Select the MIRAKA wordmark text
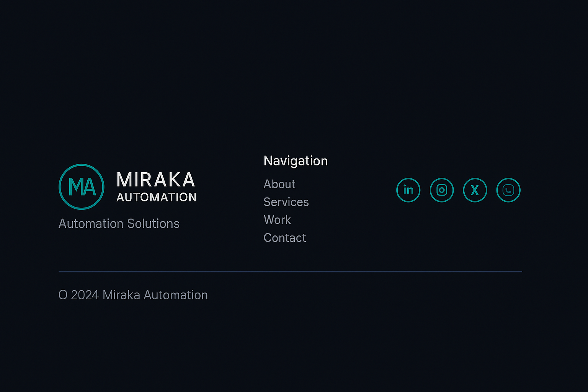This screenshot has height=392, width=588. [x=156, y=180]
